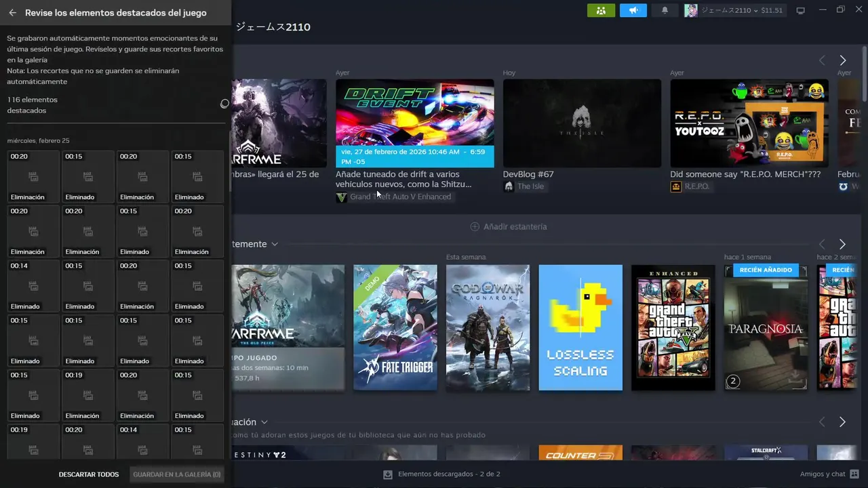The height and width of the screenshot is (488, 868).
Task: Click the downloads icon at bottom bar
Action: point(388,474)
